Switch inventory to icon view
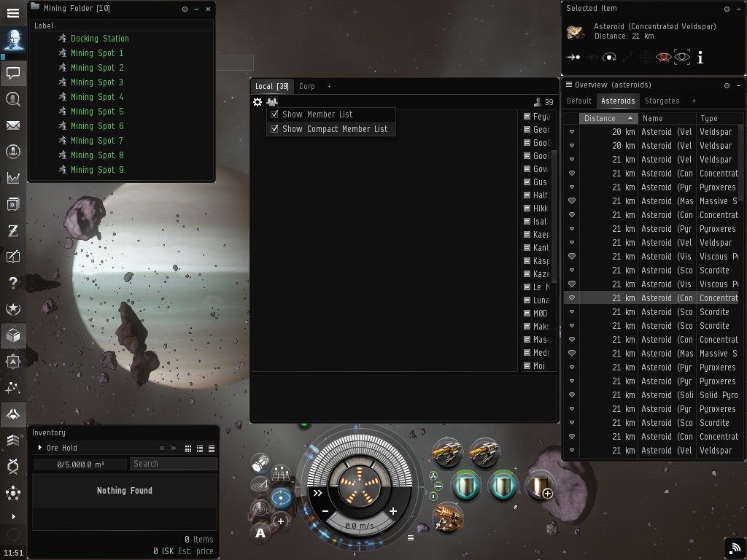This screenshot has height=560, width=747. pos(188,448)
